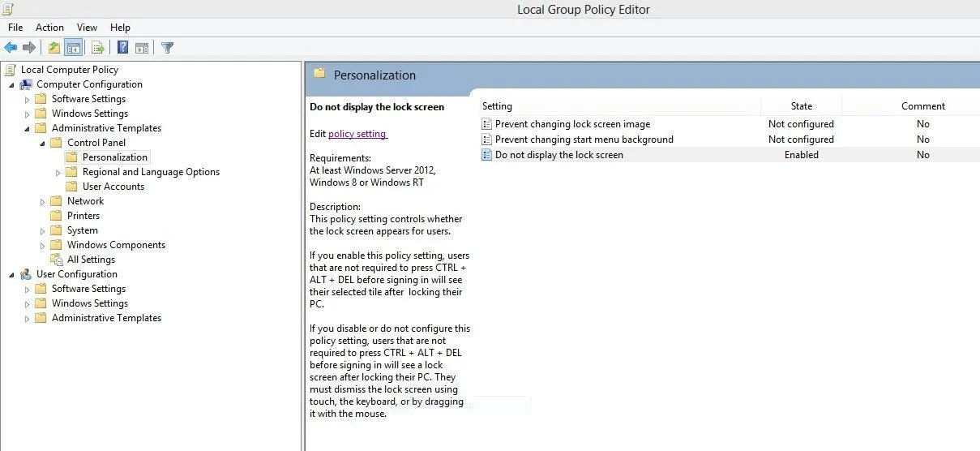The image size is (980, 451).
Task: Click the Forward arrow toolbar icon
Action: coord(29,48)
